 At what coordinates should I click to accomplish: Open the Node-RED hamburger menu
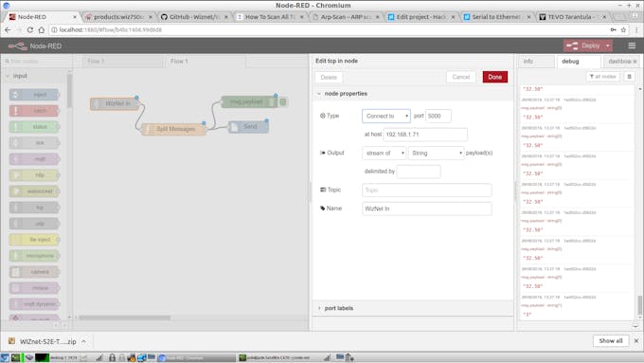tap(632, 45)
